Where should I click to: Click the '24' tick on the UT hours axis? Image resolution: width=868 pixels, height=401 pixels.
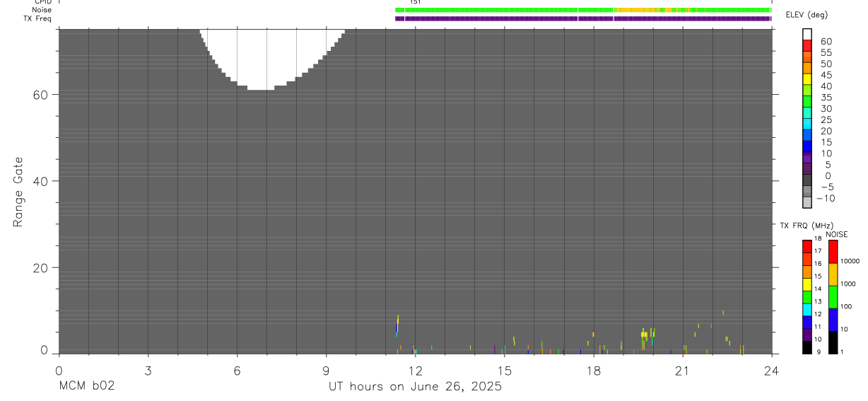point(771,369)
